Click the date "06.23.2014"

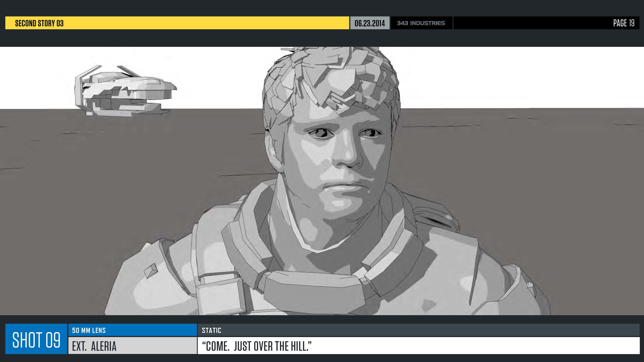click(x=370, y=23)
